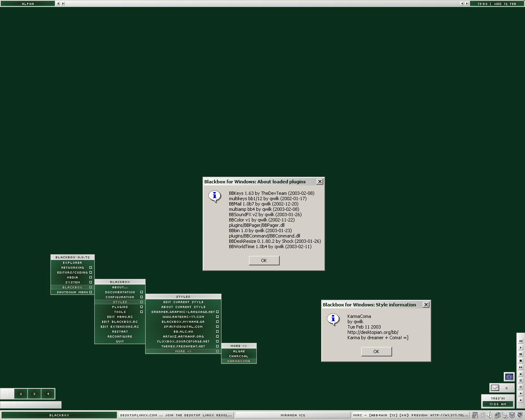
Task: Stop playback using the multiamp stop button
Action: (x=521, y=361)
